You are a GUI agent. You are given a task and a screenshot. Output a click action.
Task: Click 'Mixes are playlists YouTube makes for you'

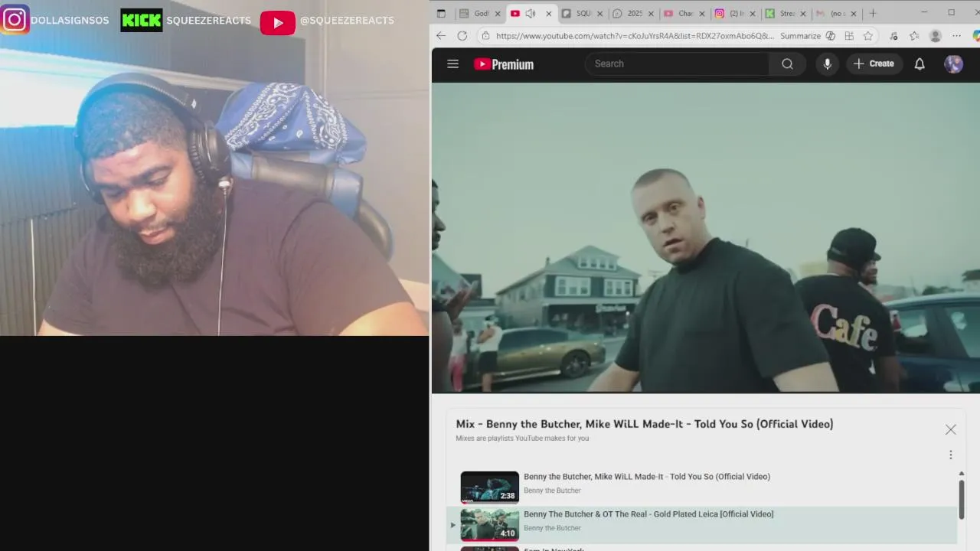coord(522,439)
